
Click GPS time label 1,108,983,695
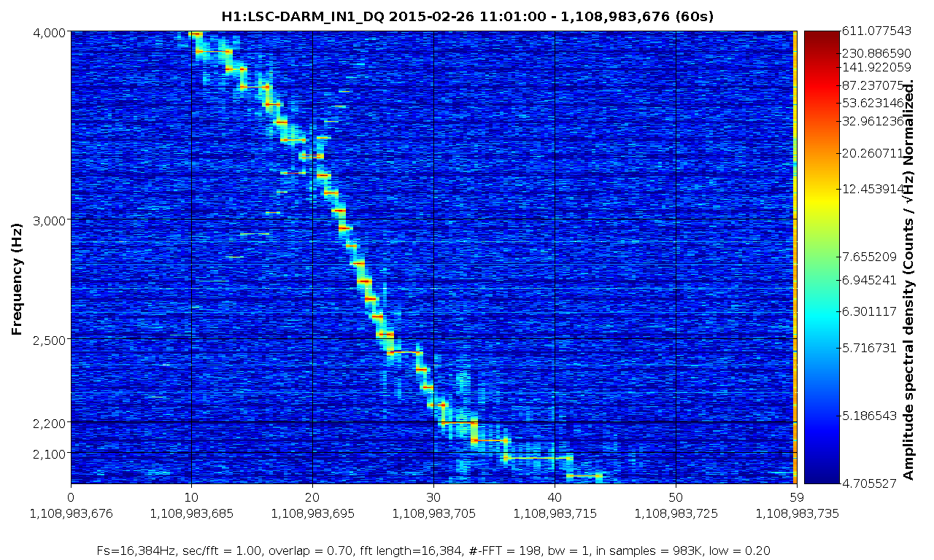312,513
